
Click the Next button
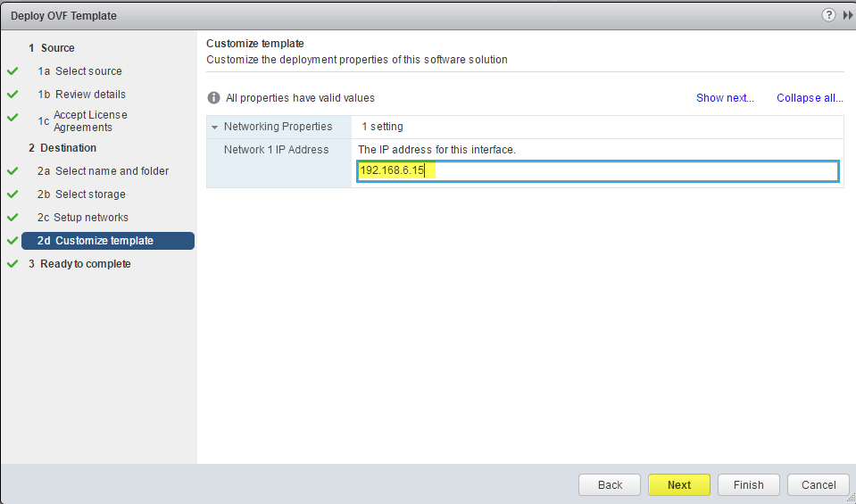pyautogui.click(x=679, y=485)
